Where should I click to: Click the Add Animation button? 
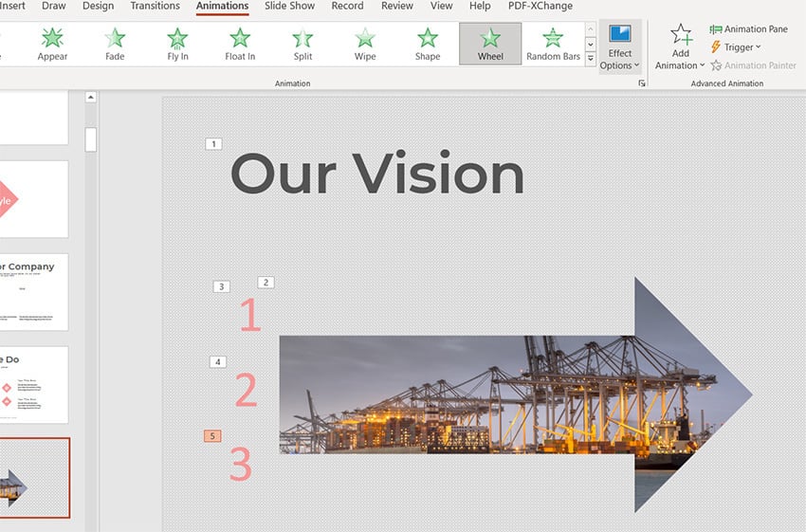(681, 46)
